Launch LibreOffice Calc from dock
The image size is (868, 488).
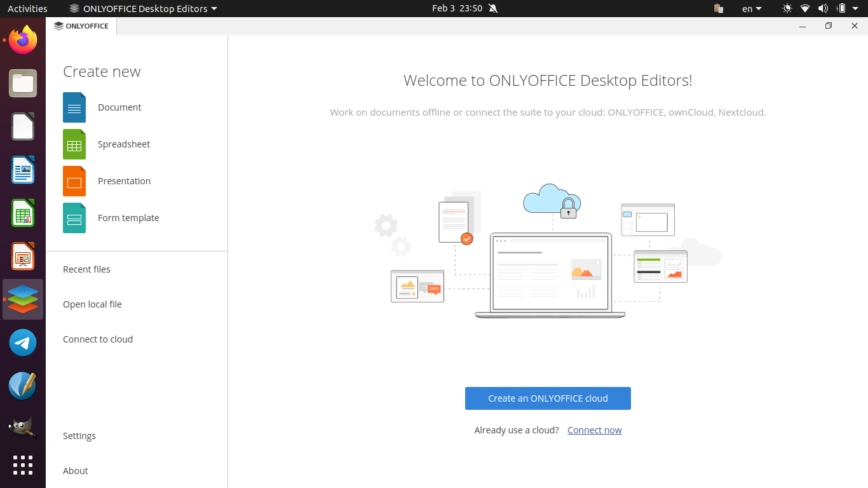(23, 213)
